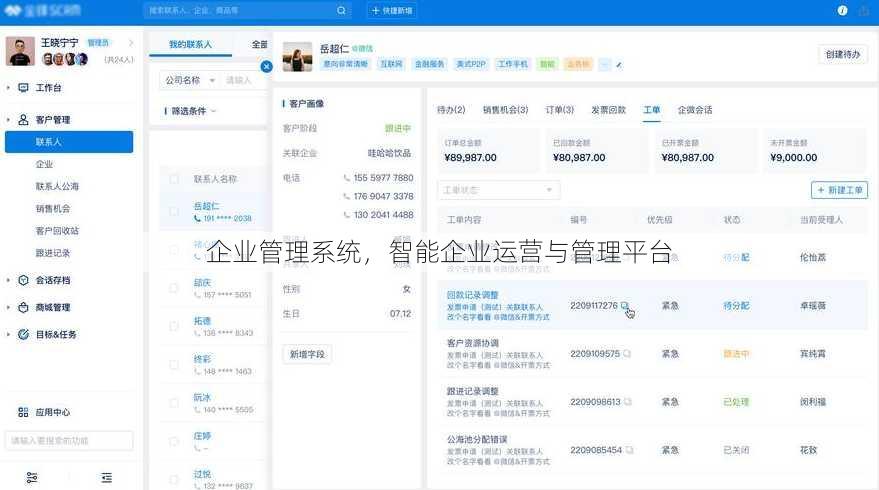The image size is (879, 490).
Task: Click phone icon beside 155 5977 7880
Action: pyautogui.click(x=346, y=178)
